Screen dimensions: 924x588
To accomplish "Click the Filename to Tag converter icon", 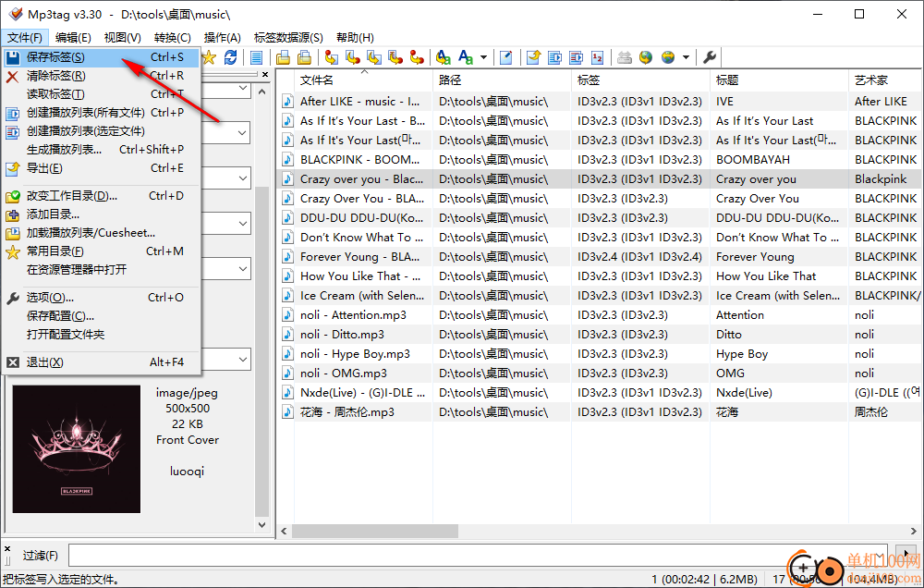I will [x=353, y=57].
